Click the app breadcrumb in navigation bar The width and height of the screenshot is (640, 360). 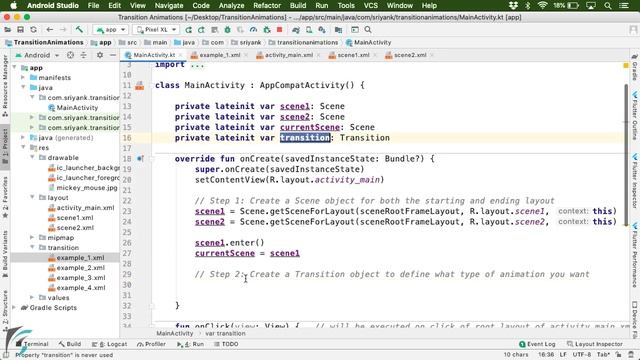pos(101,42)
